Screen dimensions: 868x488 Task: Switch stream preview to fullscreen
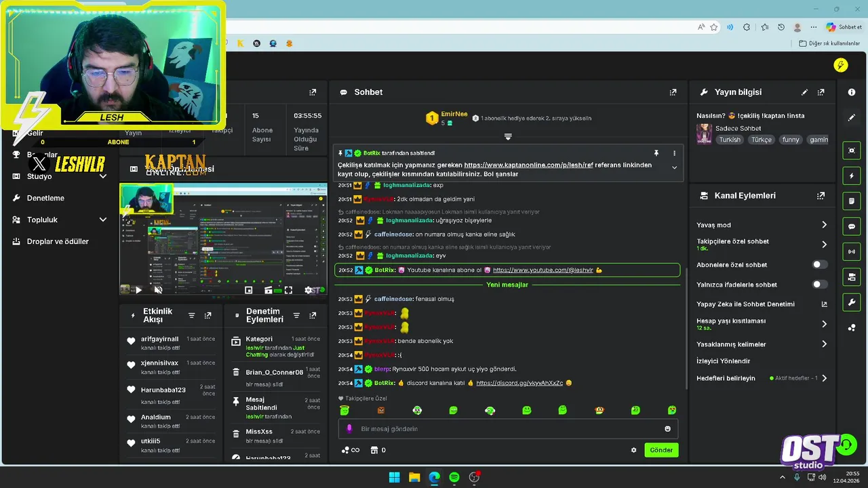click(x=288, y=290)
